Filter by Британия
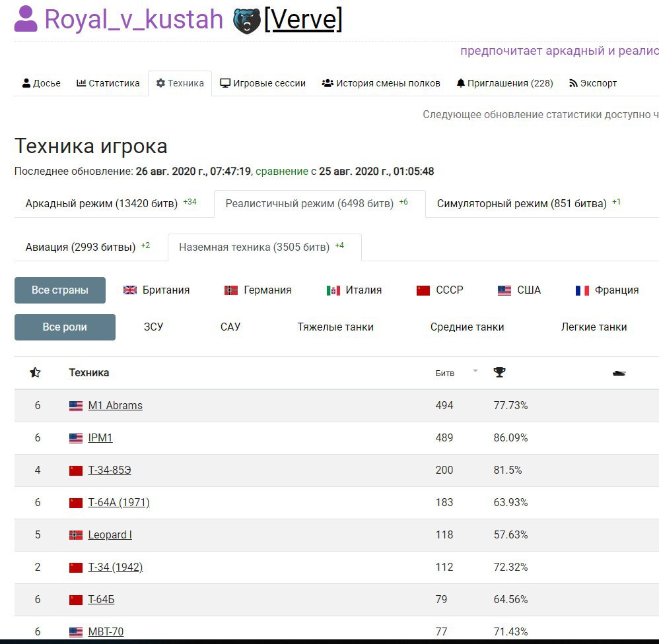659x644 pixels. (156, 290)
